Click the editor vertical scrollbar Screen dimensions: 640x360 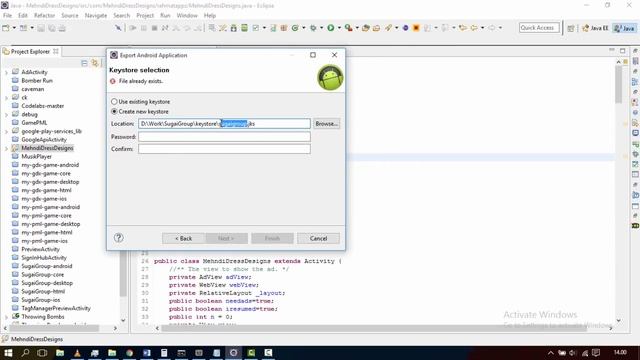point(618,85)
